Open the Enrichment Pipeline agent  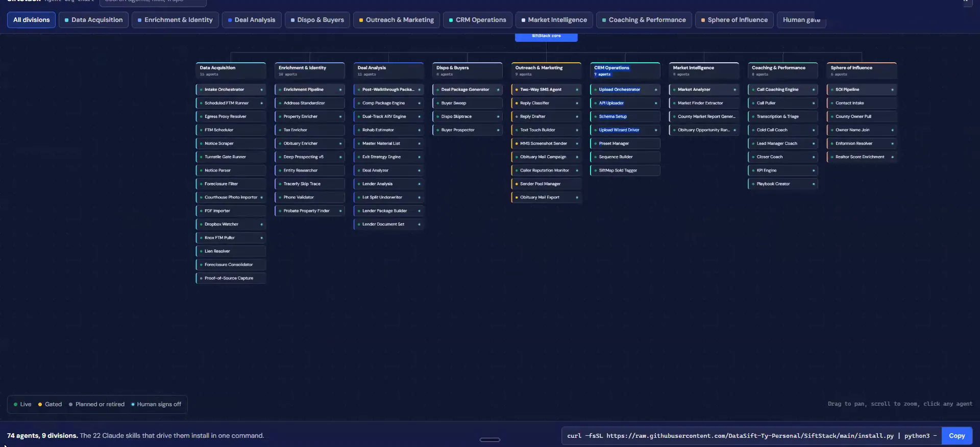coord(309,90)
